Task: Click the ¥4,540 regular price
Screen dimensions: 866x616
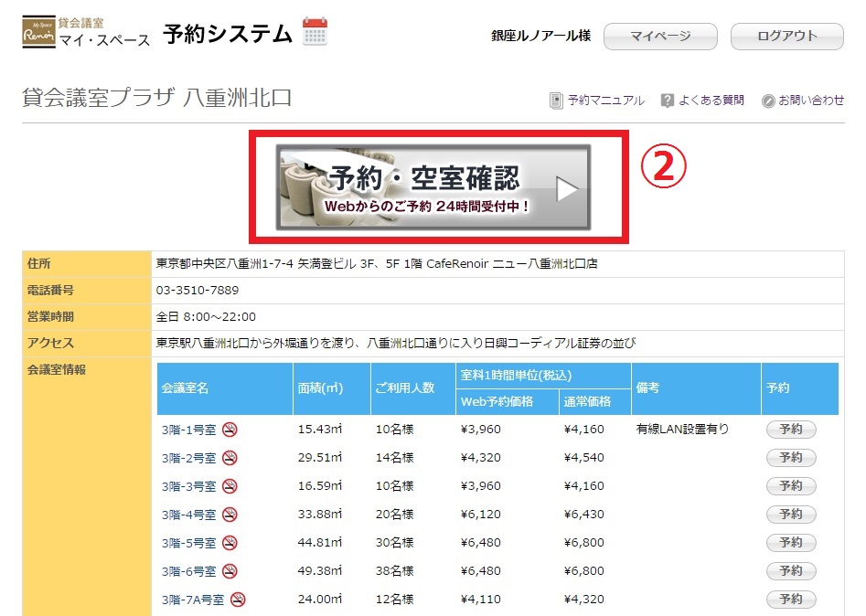Action: pos(583,457)
